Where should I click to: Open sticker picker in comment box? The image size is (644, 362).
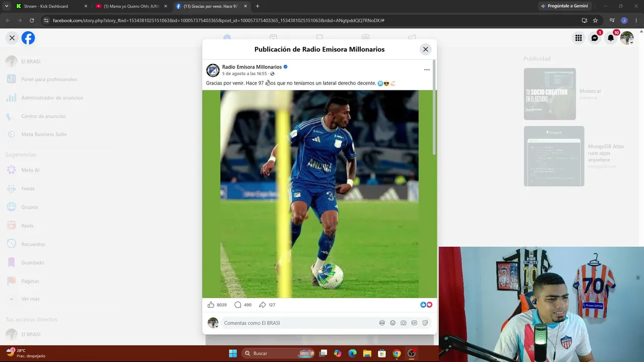click(x=425, y=323)
